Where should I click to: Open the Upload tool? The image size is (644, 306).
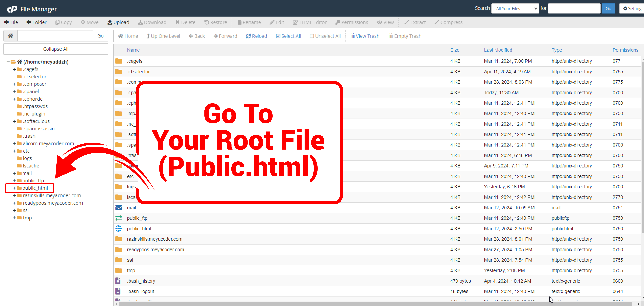118,22
